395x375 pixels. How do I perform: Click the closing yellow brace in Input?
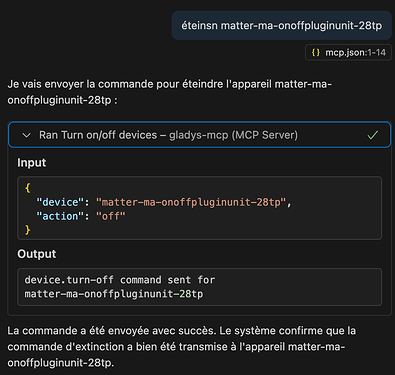pos(28,230)
